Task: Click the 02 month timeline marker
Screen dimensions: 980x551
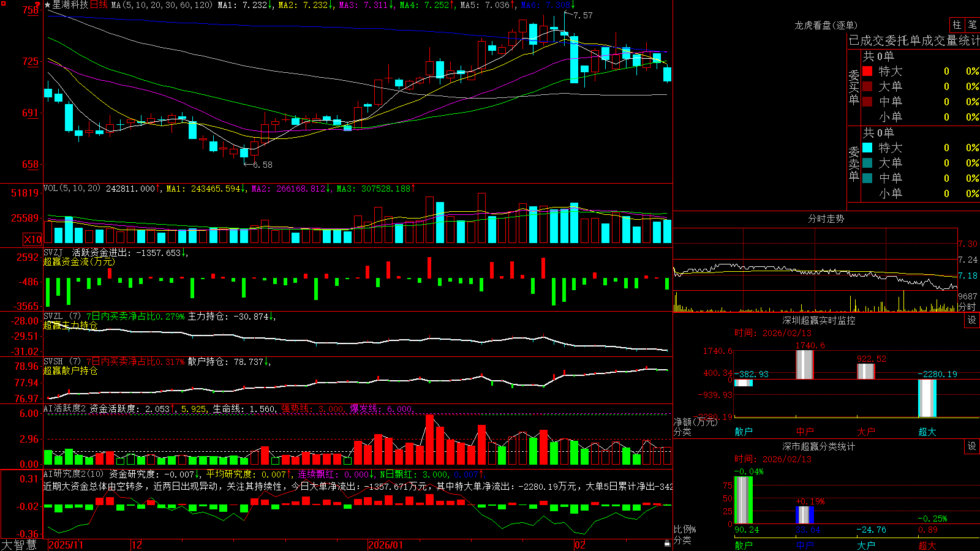Action: [x=579, y=545]
